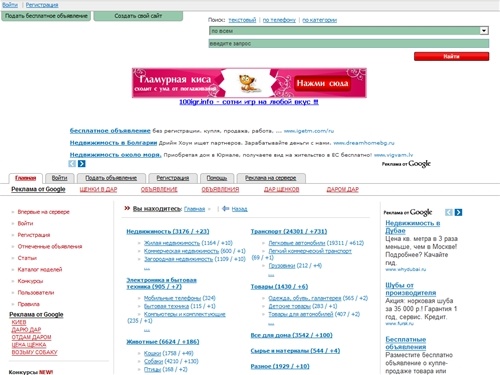Viewport: 500px width, 375px height.
Task: Click the КИЕВ ad link in sidebar
Action: [x=19, y=322]
